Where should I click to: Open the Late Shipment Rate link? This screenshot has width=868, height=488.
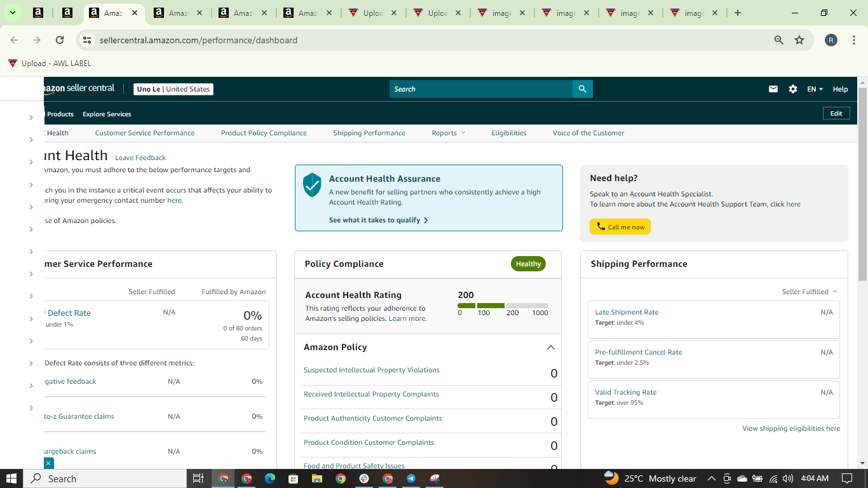coord(627,312)
